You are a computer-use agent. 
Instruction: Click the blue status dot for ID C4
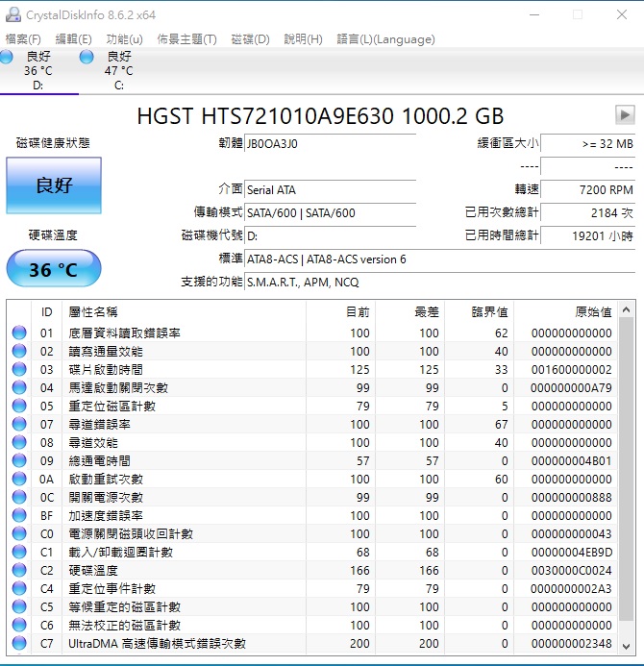[x=19, y=588]
